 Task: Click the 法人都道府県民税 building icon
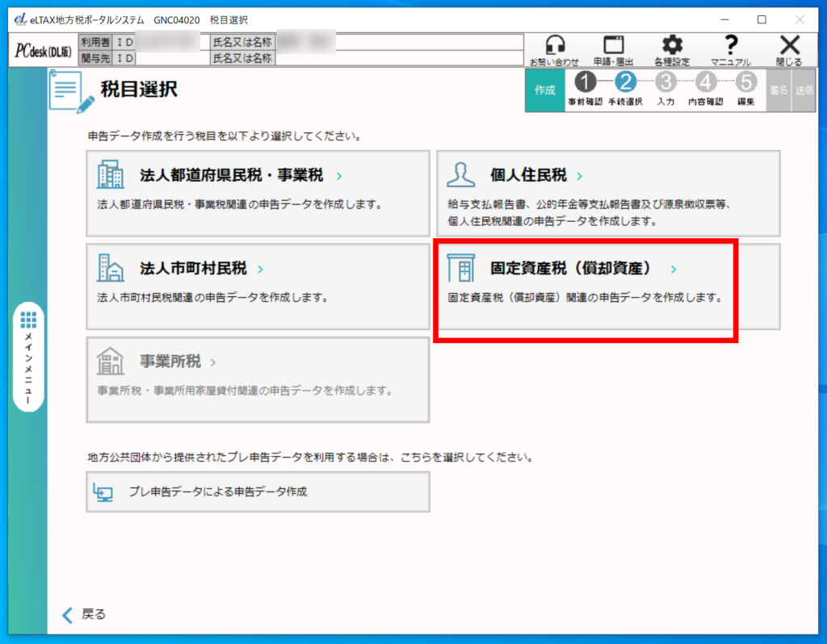(111, 175)
